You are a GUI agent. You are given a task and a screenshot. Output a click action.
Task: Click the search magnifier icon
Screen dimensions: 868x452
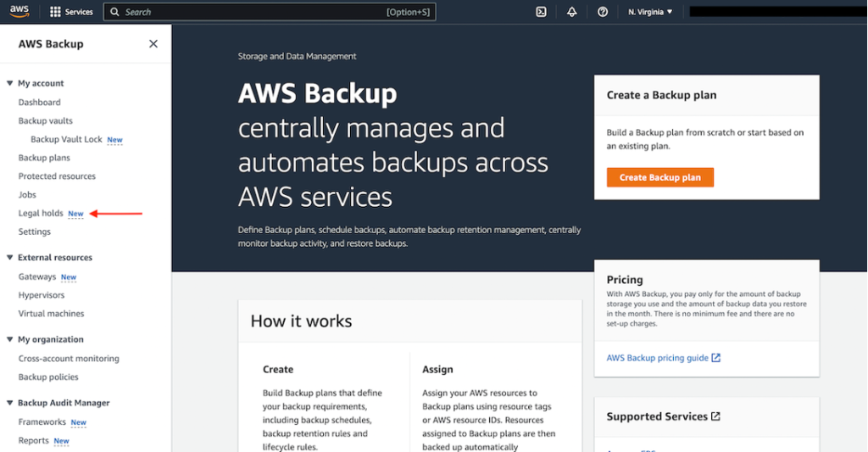[114, 12]
